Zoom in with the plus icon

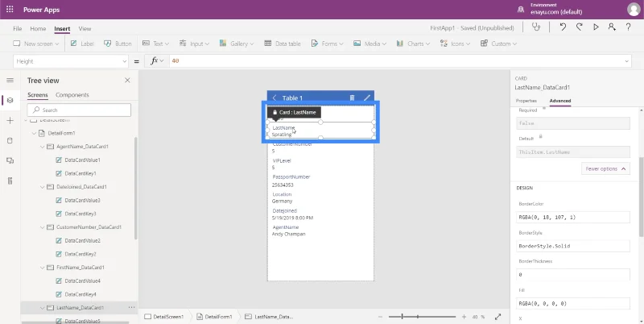(x=464, y=317)
